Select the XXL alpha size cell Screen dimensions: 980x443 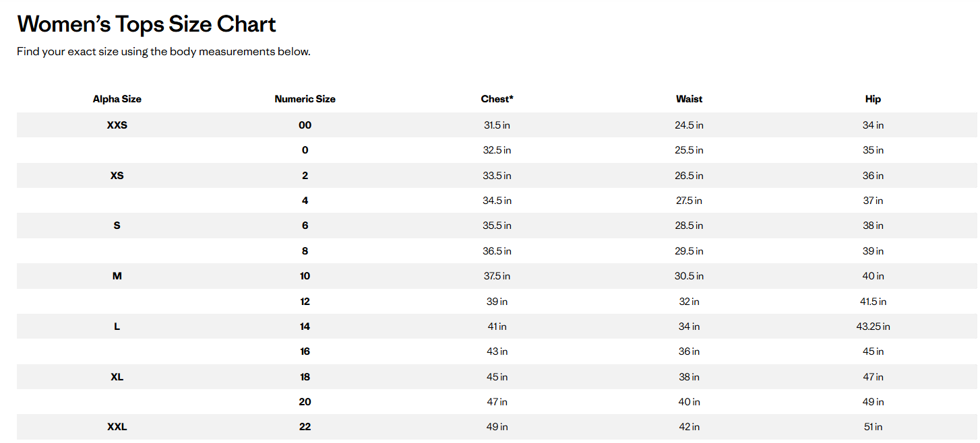coord(117,427)
